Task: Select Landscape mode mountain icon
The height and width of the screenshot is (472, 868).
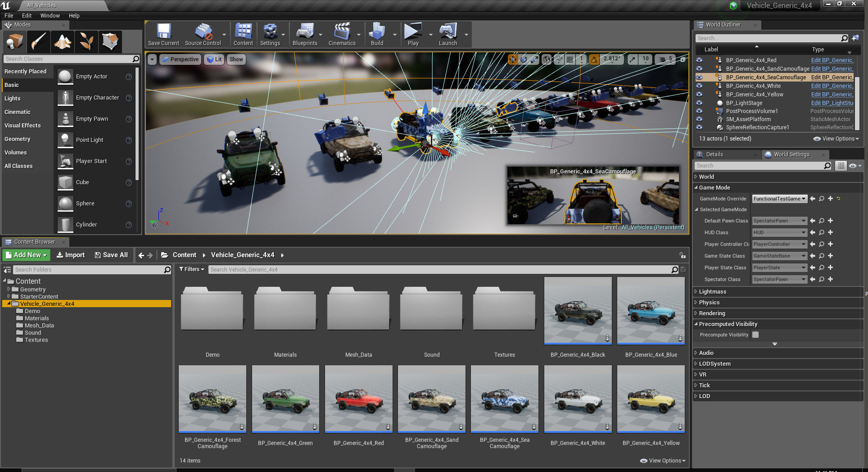Action: (63, 42)
